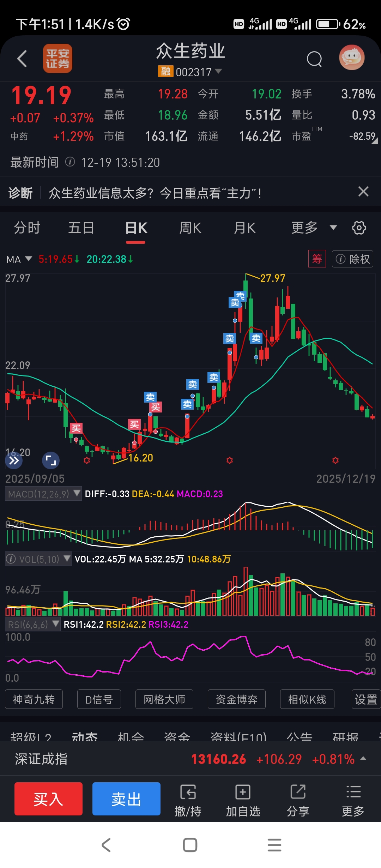The height and width of the screenshot is (868, 381).
Task: Tap the 资金博弈 button
Action: (237, 699)
